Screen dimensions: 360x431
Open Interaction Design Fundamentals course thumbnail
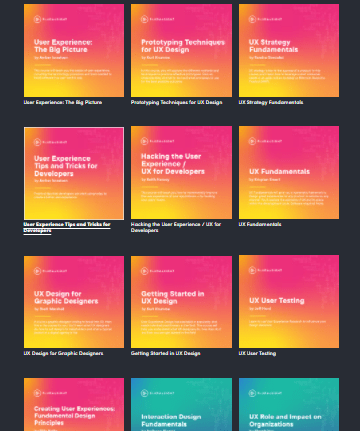(x=181, y=404)
